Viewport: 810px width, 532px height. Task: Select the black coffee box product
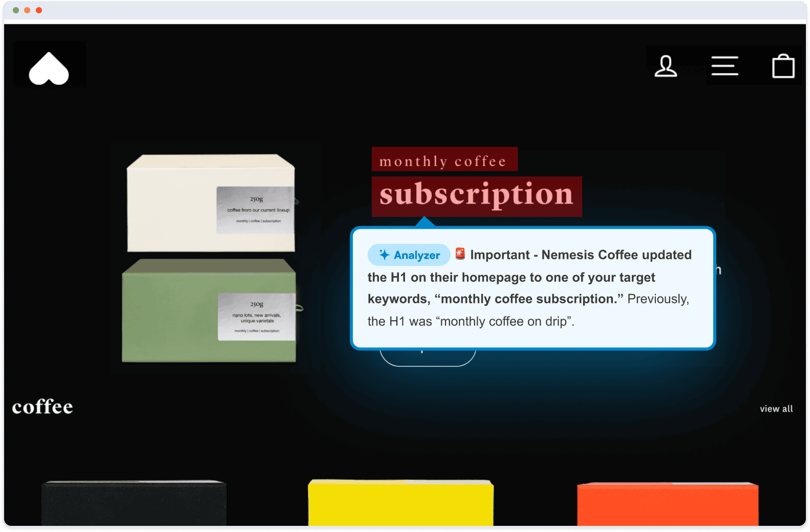[x=134, y=503]
